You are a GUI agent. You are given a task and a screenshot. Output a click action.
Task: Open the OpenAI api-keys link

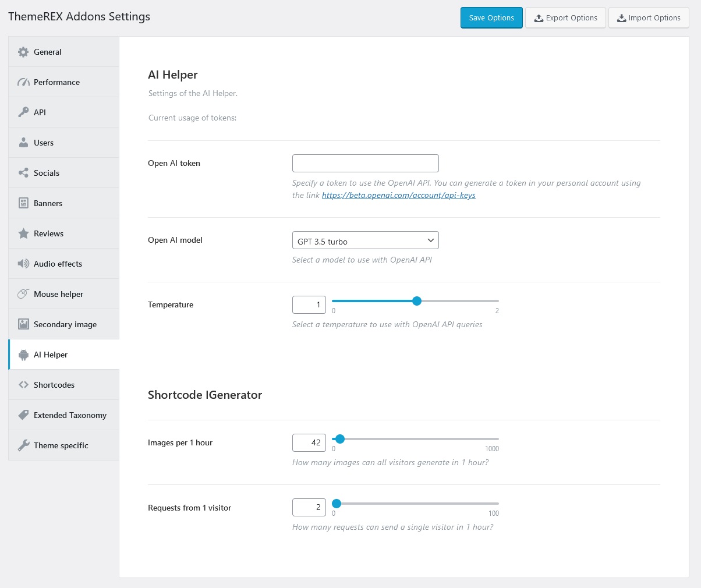tap(399, 195)
